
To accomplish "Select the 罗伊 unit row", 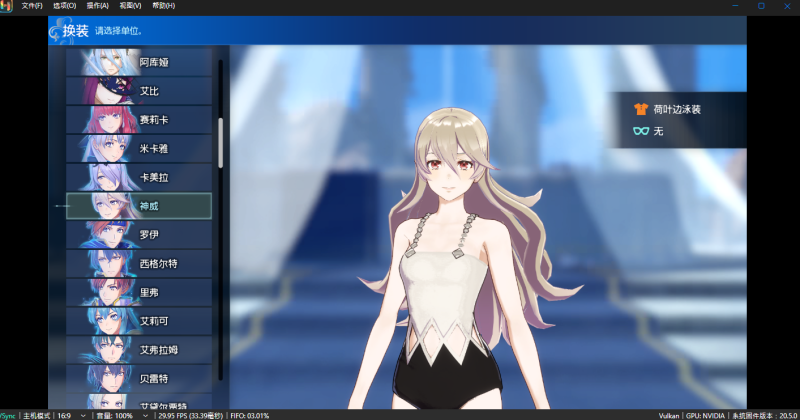I will [x=139, y=235].
